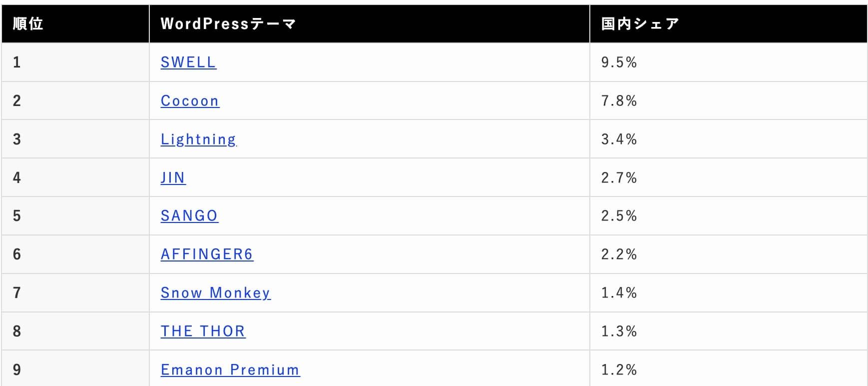
Task: Follow the THE THOR link
Action: [203, 331]
